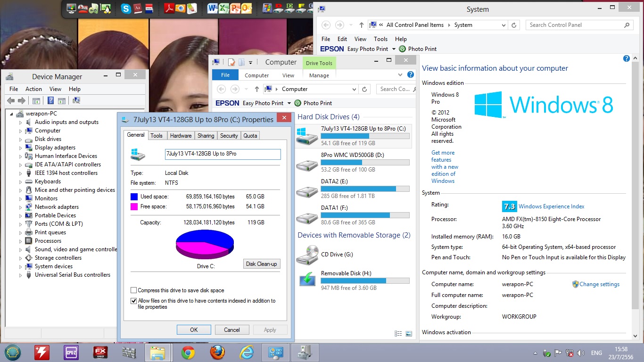The width and height of the screenshot is (644, 362).
Task: Expand the Network adapters tree node
Action: pyautogui.click(x=21, y=207)
